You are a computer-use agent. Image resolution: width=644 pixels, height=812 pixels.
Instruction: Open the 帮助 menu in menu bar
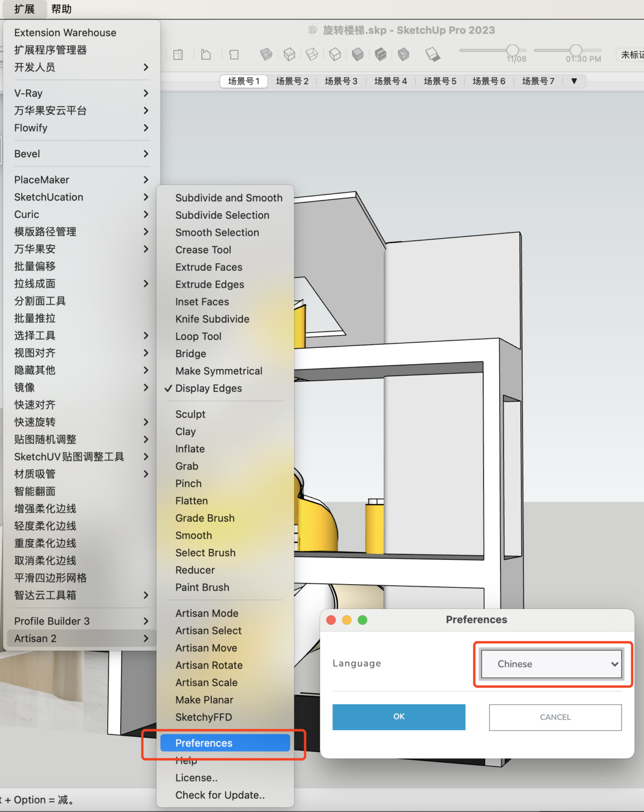pos(61,9)
